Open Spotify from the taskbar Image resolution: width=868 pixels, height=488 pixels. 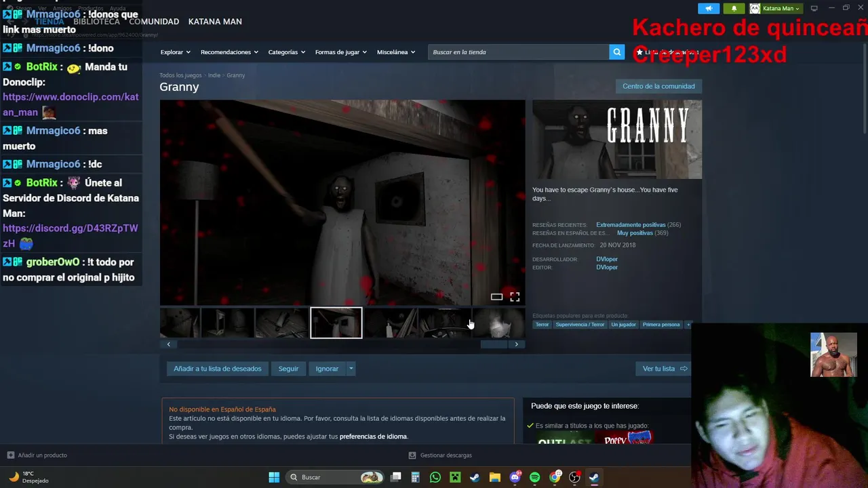coord(534,477)
